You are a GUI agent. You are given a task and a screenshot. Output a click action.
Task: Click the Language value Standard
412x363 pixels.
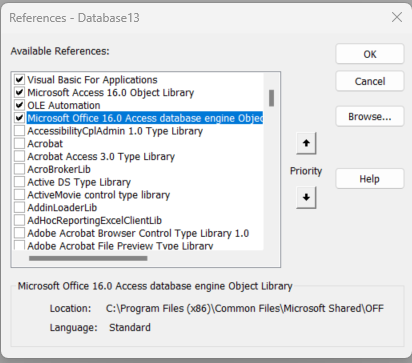pyautogui.click(x=130, y=327)
